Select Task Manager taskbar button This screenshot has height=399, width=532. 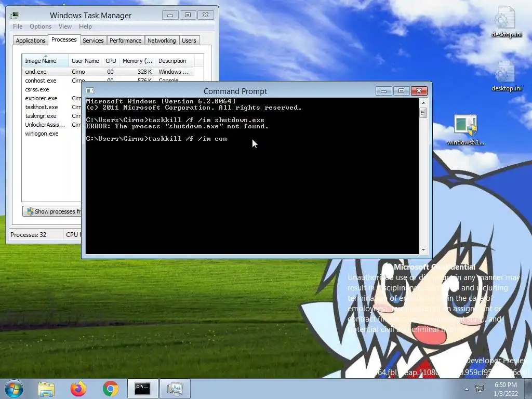click(175, 389)
